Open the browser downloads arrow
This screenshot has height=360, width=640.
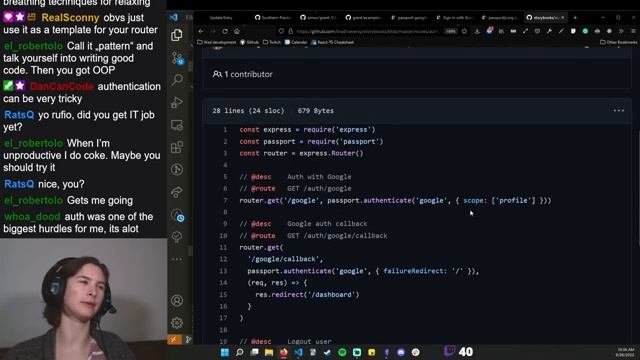click(477, 31)
